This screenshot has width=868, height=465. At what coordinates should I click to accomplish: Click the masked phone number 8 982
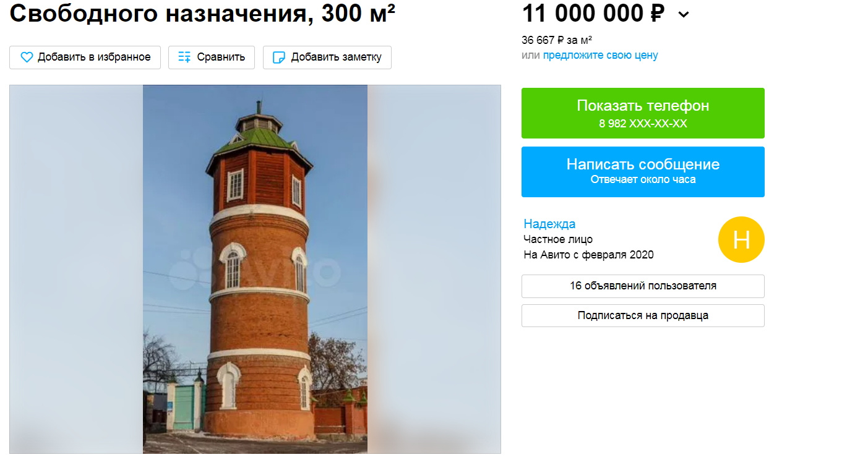(x=643, y=124)
